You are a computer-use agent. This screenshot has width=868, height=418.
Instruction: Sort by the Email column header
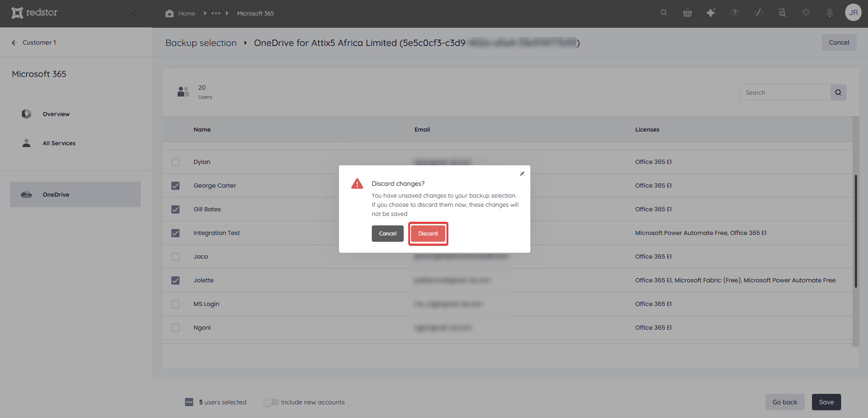422,130
